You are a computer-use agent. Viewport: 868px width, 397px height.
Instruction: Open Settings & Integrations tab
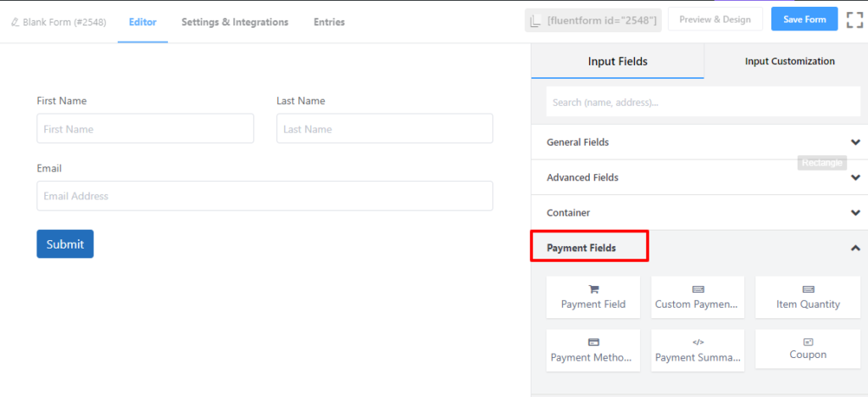pos(235,22)
